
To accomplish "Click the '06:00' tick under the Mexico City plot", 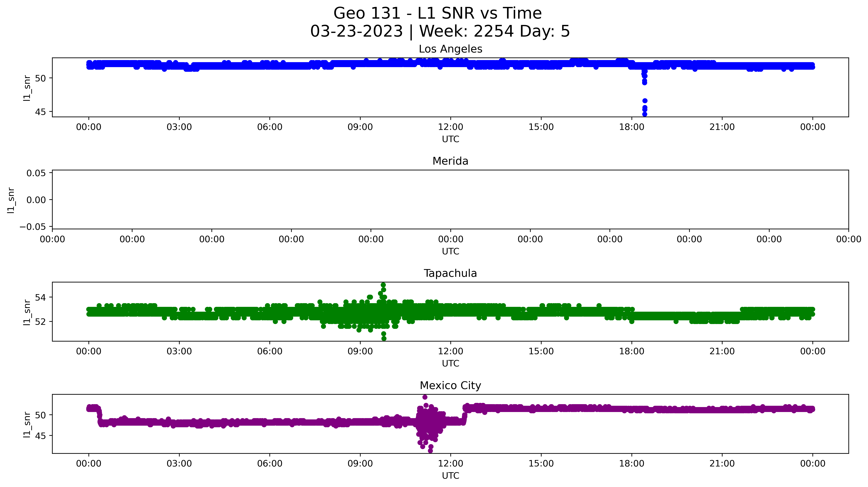I will coord(270,464).
